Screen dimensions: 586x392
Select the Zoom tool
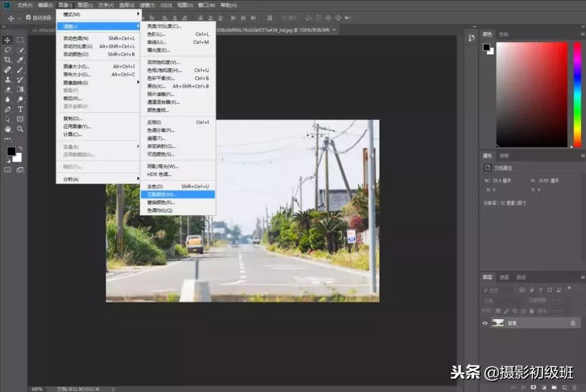[x=20, y=129]
